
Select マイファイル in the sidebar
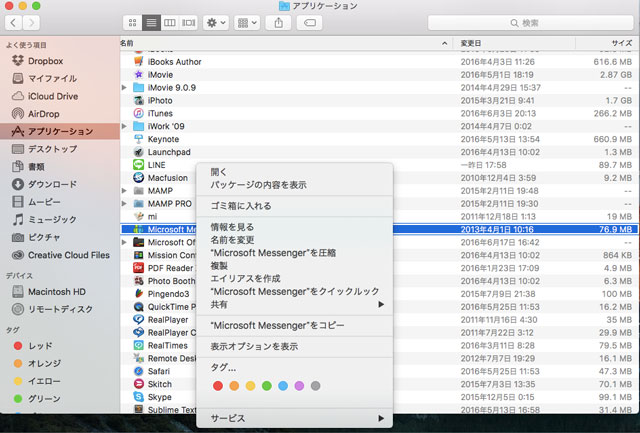[60, 78]
